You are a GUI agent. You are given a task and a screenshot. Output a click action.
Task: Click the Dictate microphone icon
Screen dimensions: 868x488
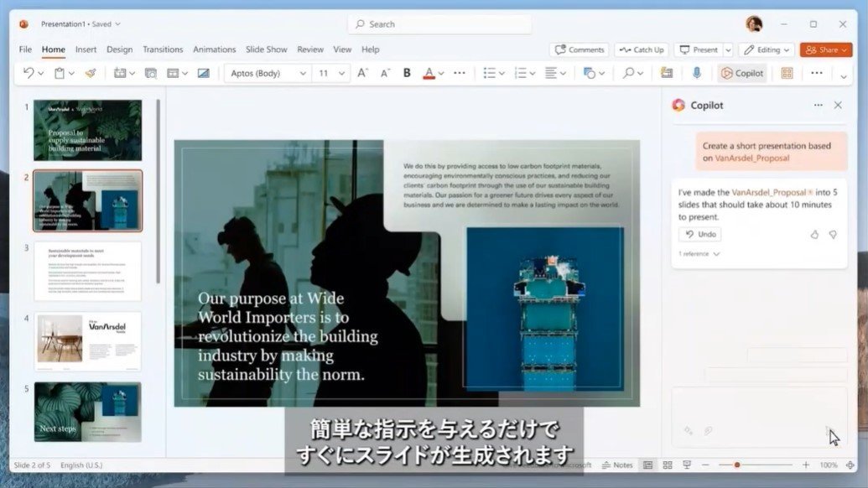[696, 73]
